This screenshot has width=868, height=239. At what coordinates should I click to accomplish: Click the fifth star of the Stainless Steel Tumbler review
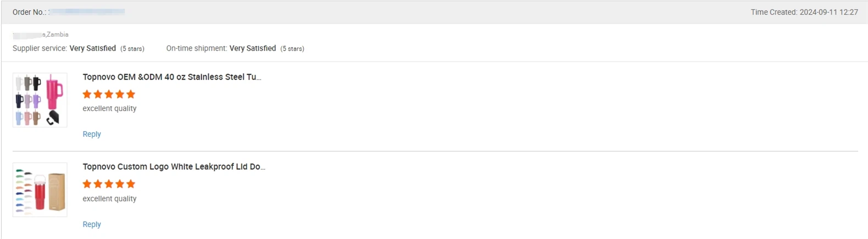131,94
